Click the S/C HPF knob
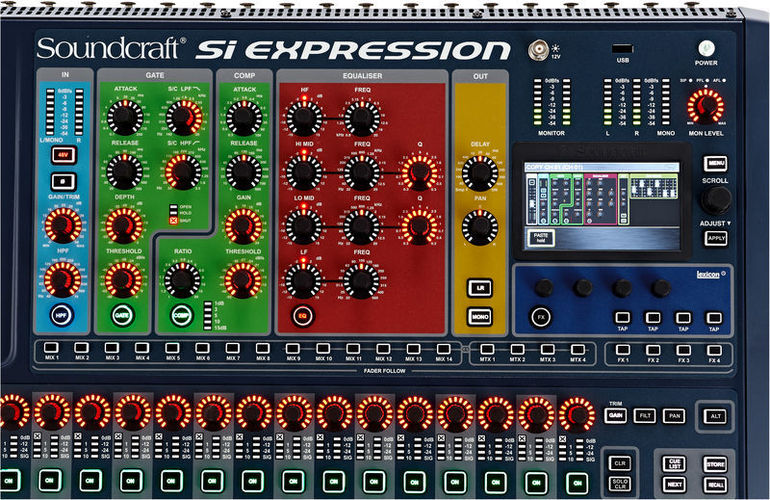Viewport: 770px width, 500px height. pos(183,171)
